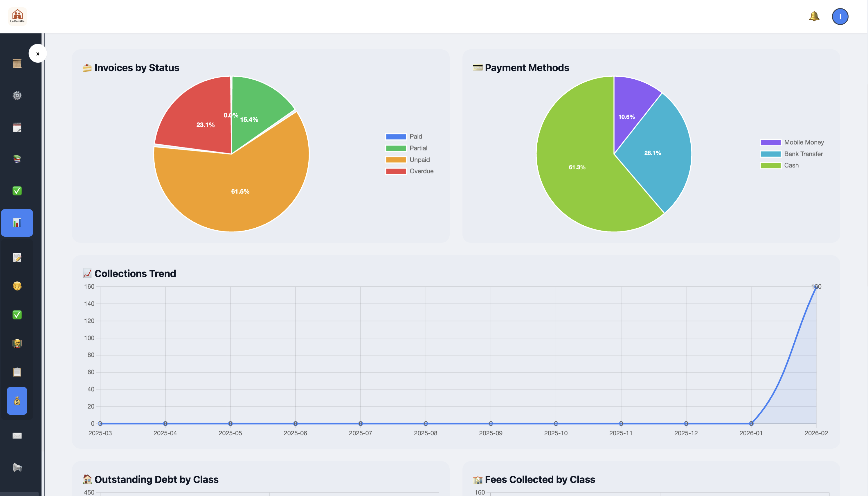Open the boy face sidebar icon

tap(17, 286)
